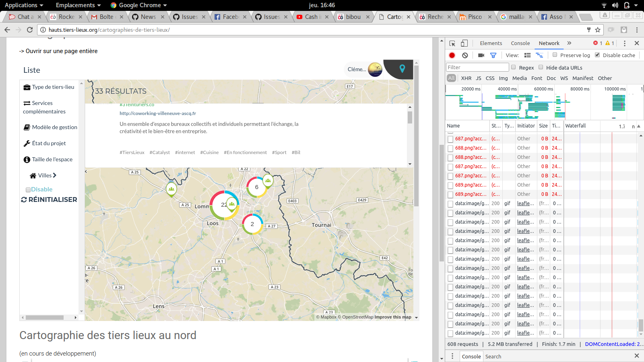This screenshot has width=644, height=362.
Task: Open the Pisco browser tab
Action: tap(475, 16)
